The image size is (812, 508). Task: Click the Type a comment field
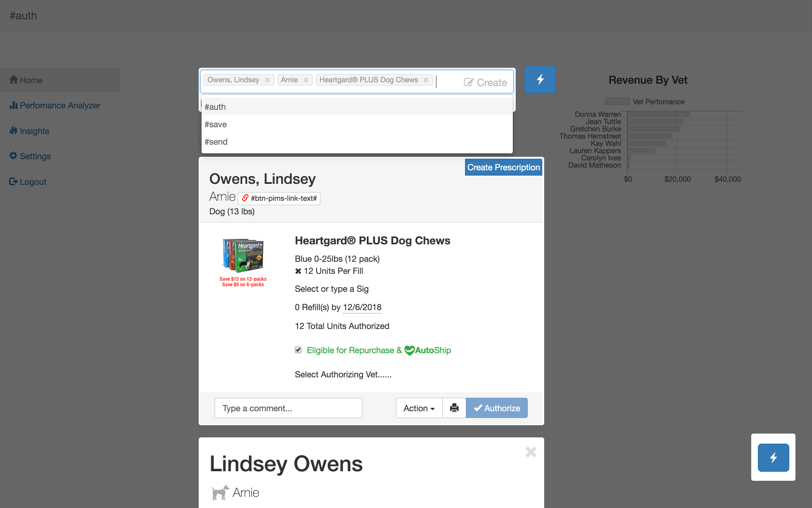click(288, 408)
